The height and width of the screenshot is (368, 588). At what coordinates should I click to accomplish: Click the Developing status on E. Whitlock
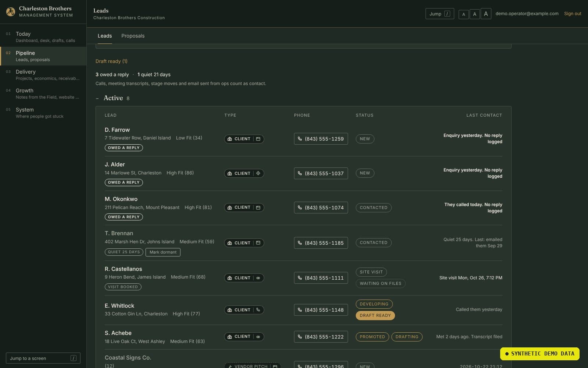374,304
